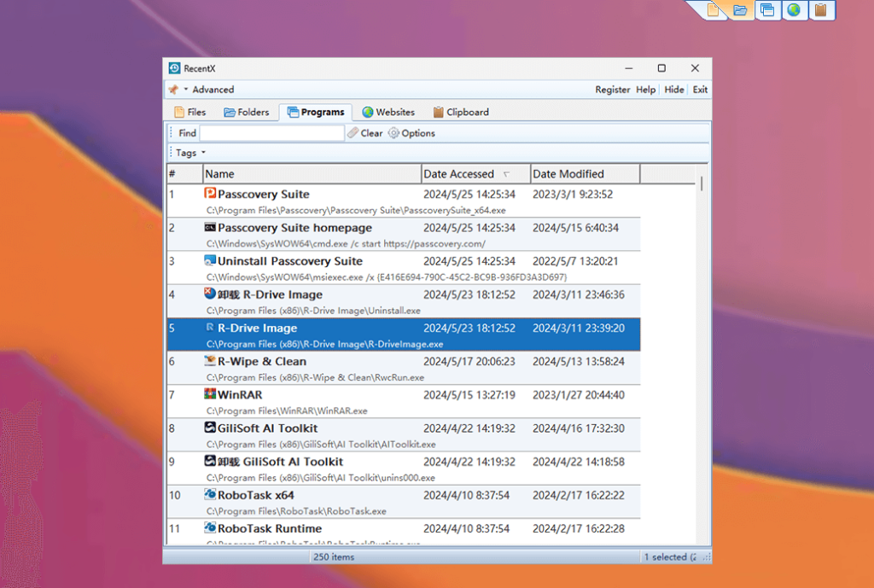Switch to the Files tab
The width and height of the screenshot is (874, 588).
[x=190, y=112]
